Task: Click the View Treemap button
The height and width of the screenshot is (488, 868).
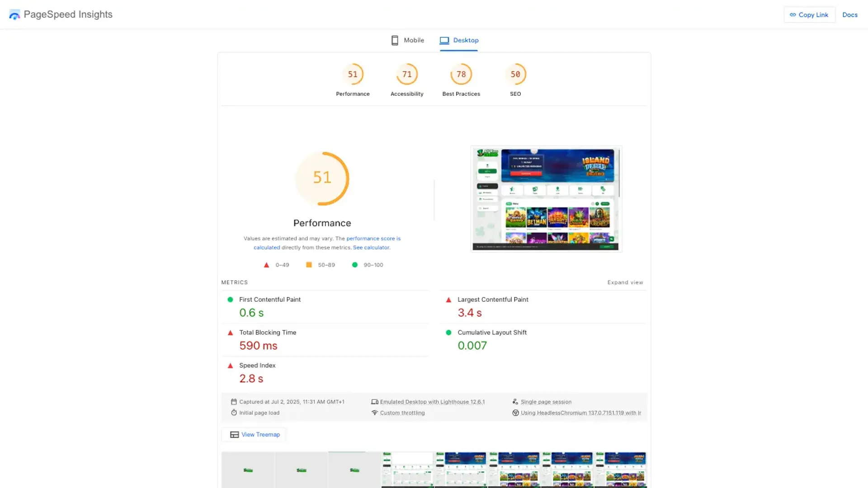Action: tap(254, 435)
